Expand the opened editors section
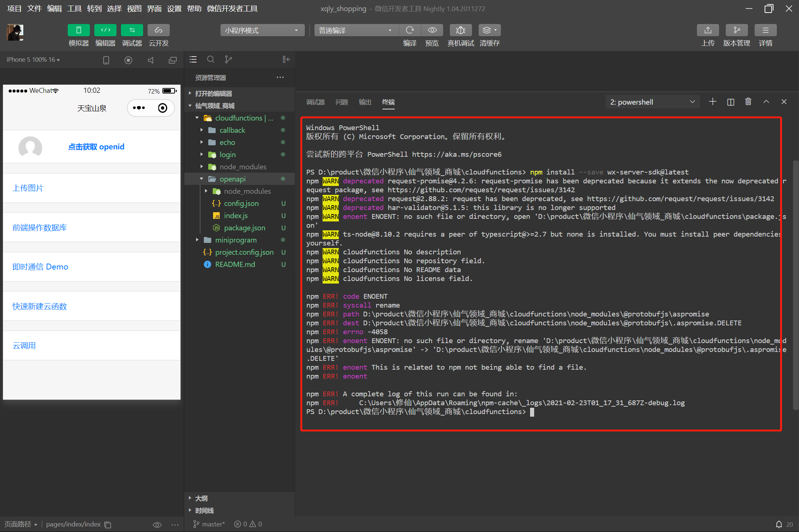This screenshot has height=532, width=799. (240, 94)
